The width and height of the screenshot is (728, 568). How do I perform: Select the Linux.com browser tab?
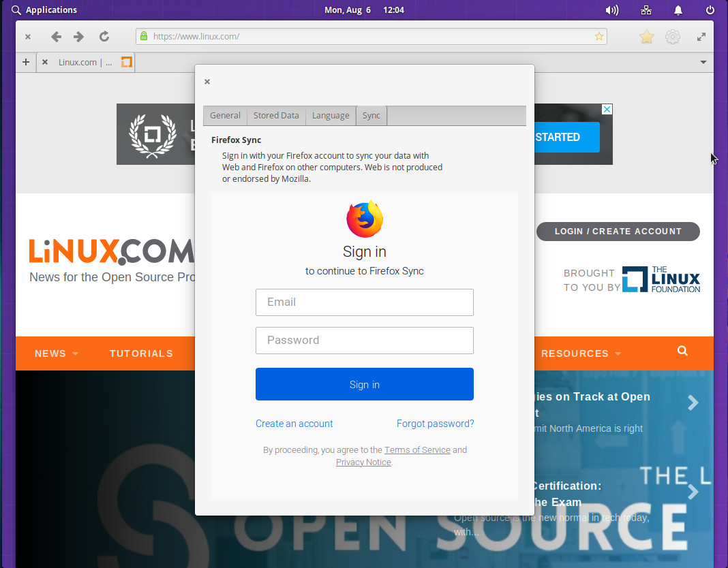[87, 62]
